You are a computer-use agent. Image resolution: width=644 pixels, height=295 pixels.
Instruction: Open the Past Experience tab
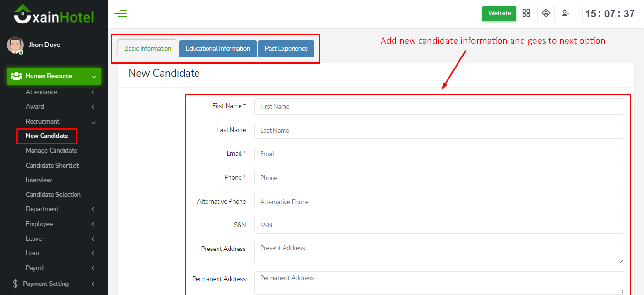[x=286, y=49]
